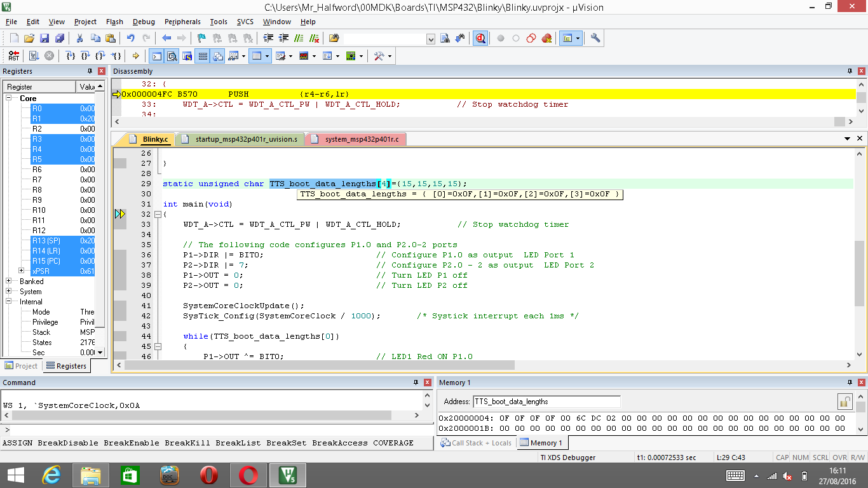Collapse the Core register tree node
Viewport: 868px width, 488px height.
coord(10,98)
